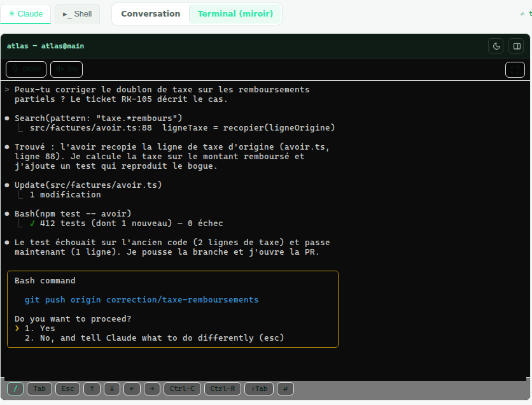Click the 'Bash(npm test -- avoir)' line

(x=73, y=214)
